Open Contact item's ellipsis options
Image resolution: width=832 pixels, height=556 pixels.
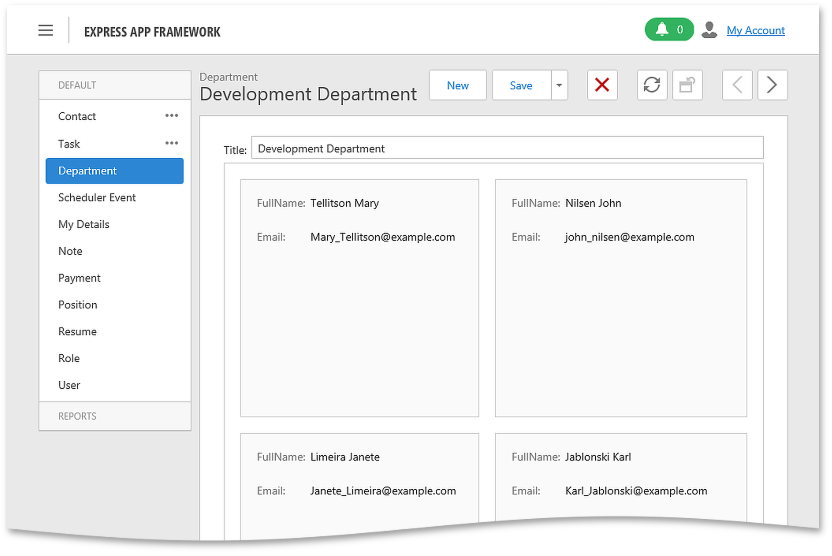172,116
